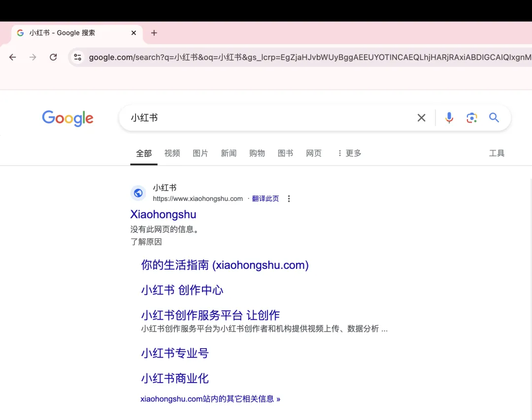532x420 pixels.
Task: Click the 小红书 site name above URL
Action: click(x=165, y=188)
